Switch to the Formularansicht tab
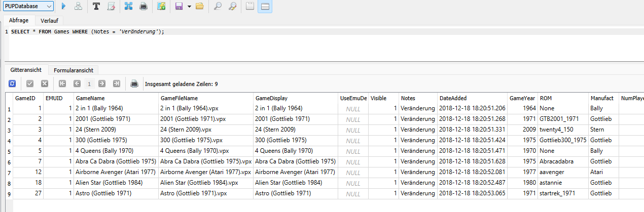Screen dimensions: 644x212 [74, 70]
